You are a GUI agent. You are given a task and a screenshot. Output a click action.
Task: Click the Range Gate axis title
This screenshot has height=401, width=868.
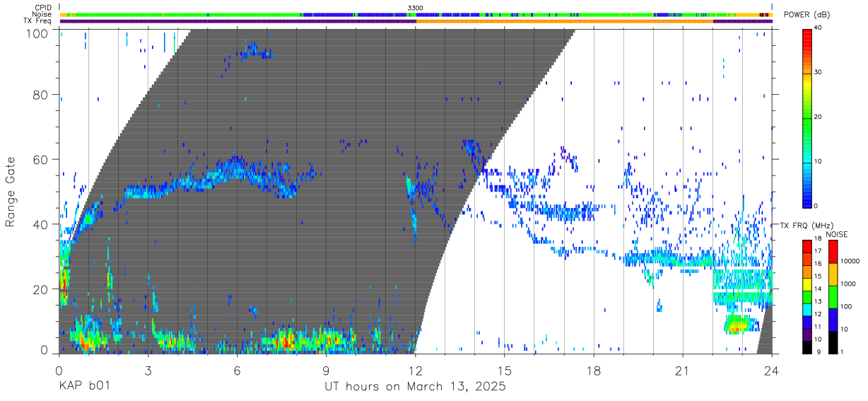pos(11,192)
